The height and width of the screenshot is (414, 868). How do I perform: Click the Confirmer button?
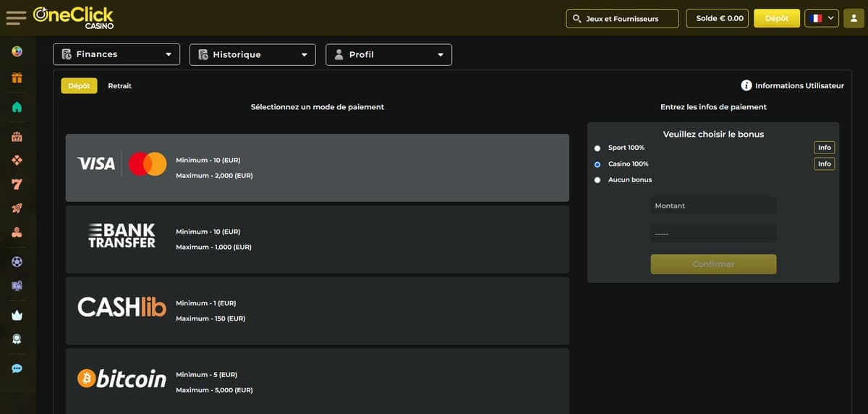tap(713, 264)
